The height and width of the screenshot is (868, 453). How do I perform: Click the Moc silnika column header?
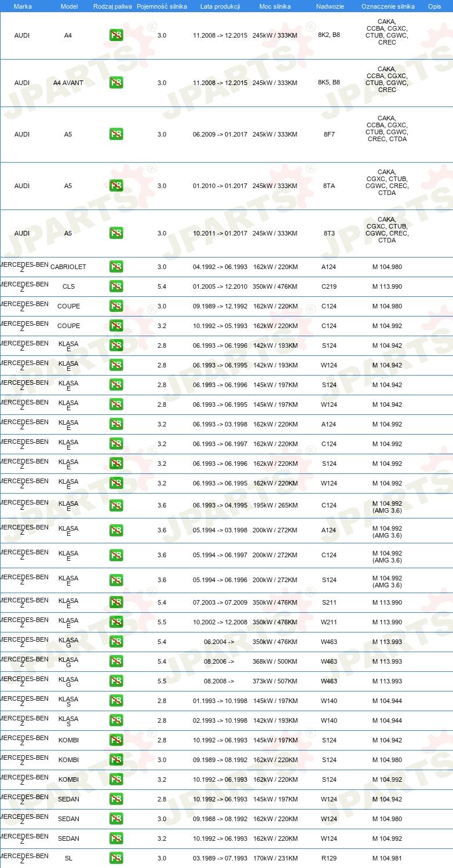(x=275, y=6)
